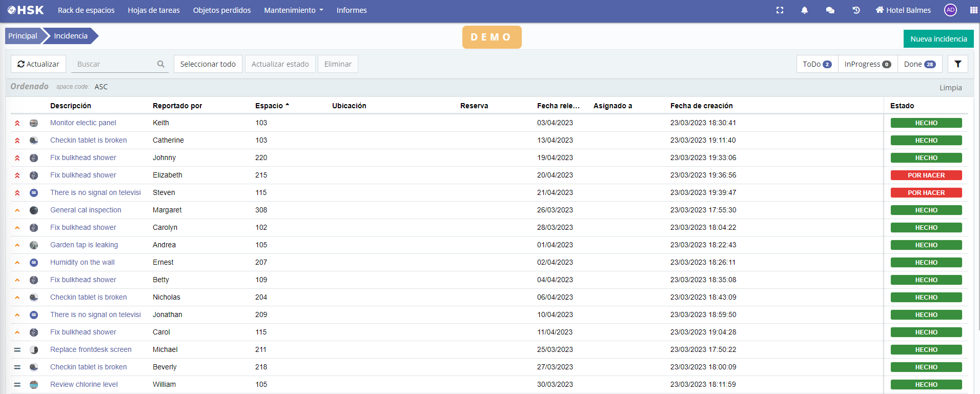Open the filter funnel button
This screenshot has width=980, height=394.
[x=957, y=64]
